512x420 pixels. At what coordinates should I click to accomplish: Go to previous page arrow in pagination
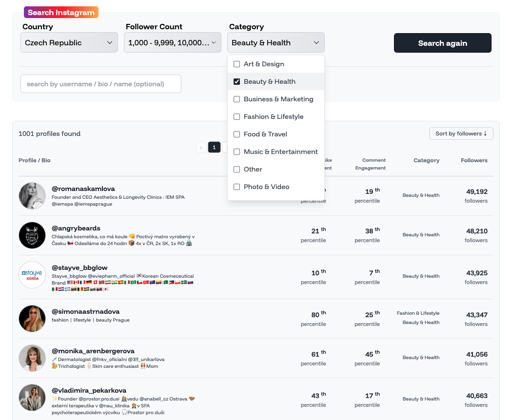point(201,147)
